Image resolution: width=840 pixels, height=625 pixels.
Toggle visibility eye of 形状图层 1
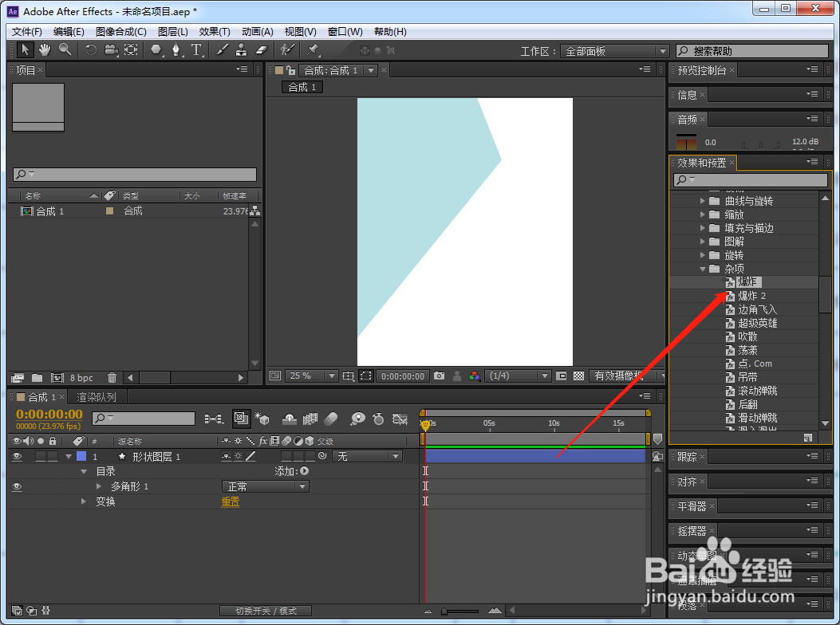(17, 456)
